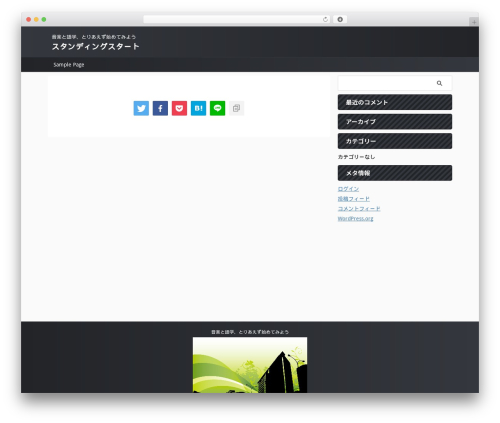Copy the page URL with the copy icon

(236, 108)
